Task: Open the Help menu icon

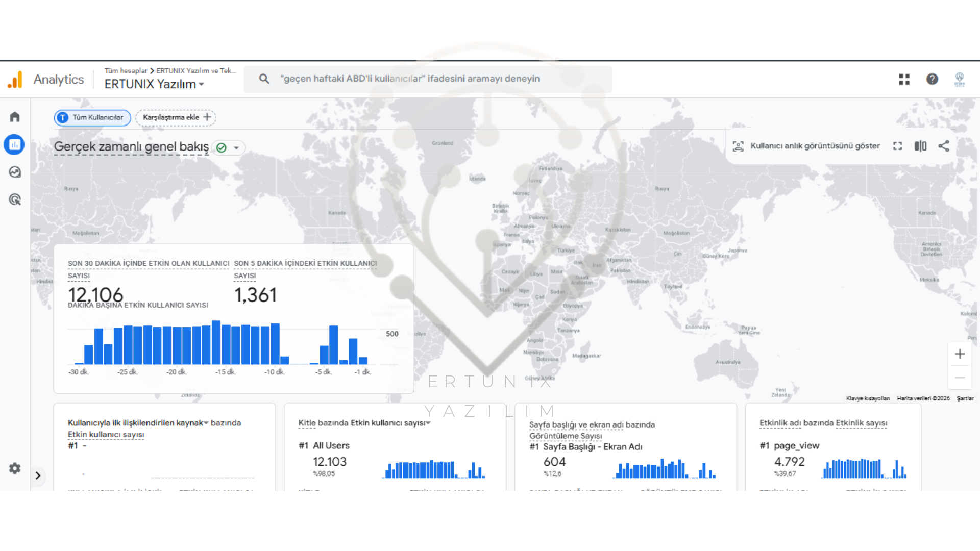Action: 932,79
